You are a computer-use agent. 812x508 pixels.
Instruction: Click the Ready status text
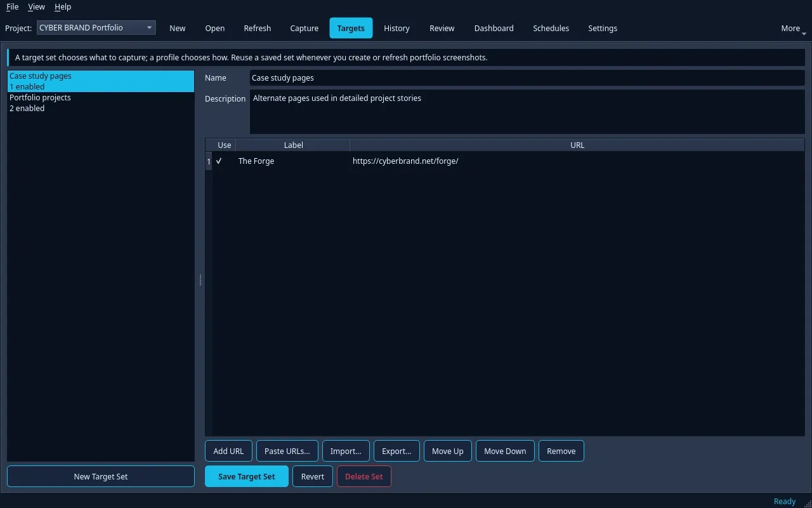coord(785,501)
